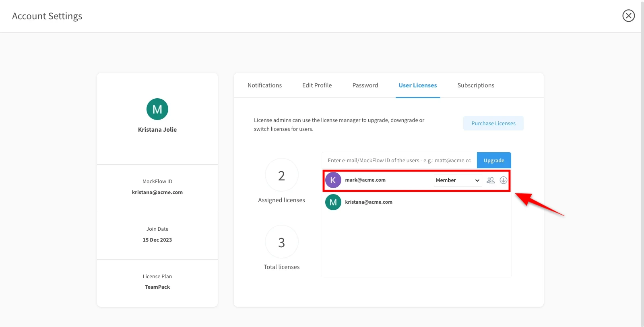Screen dimensions: 644x327
Task: Click the total licenses count 3
Action: pyautogui.click(x=282, y=242)
